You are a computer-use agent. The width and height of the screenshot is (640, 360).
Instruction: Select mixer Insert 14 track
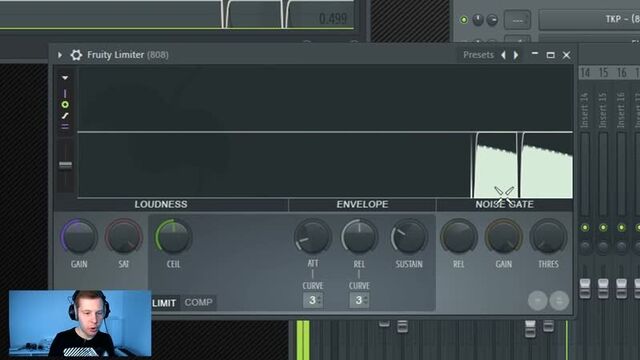585,110
